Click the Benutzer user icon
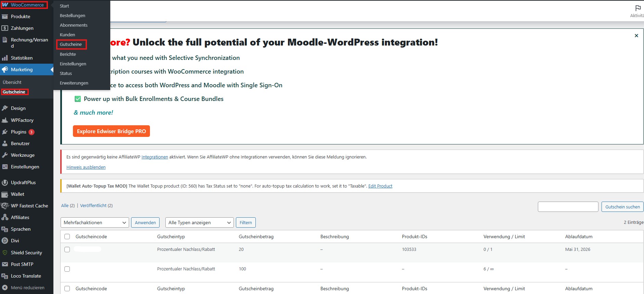Viewport: 644px width, 294px height. (x=5, y=143)
